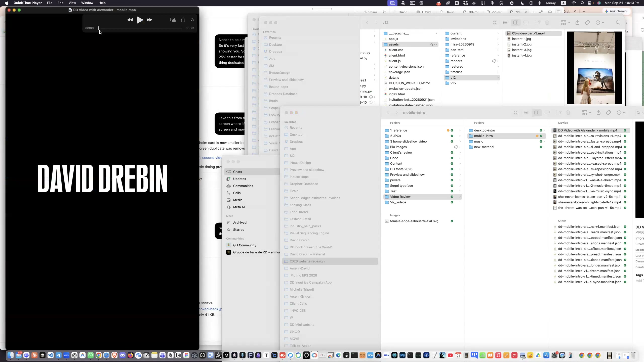Play the video in QuickTime Player
The width and height of the screenshot is (644, 362).
point(140,20)
